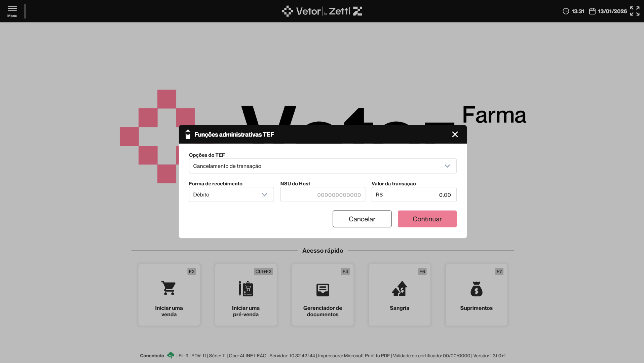
Task: Click the NSU do Host input field
Action: (323, 194)
